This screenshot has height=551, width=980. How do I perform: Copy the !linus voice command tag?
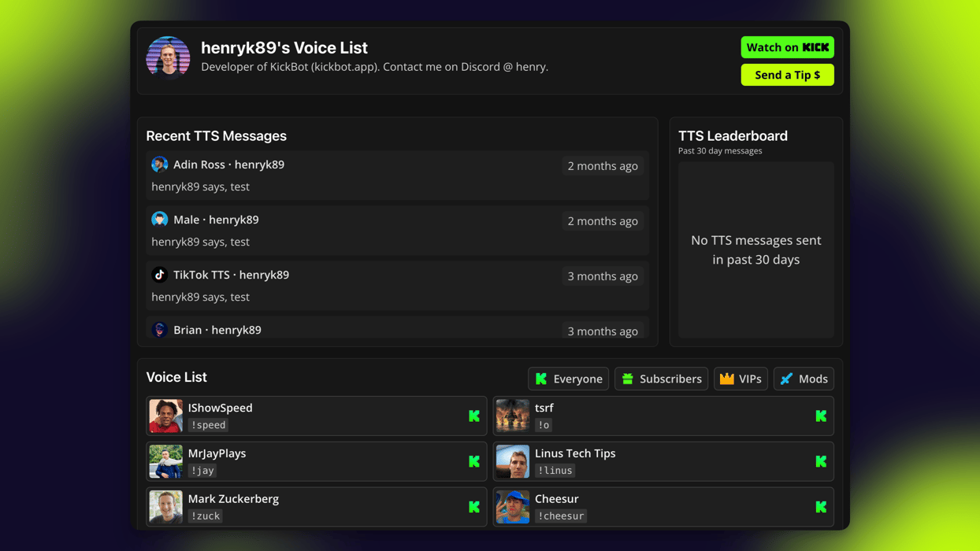coord(555,471)
